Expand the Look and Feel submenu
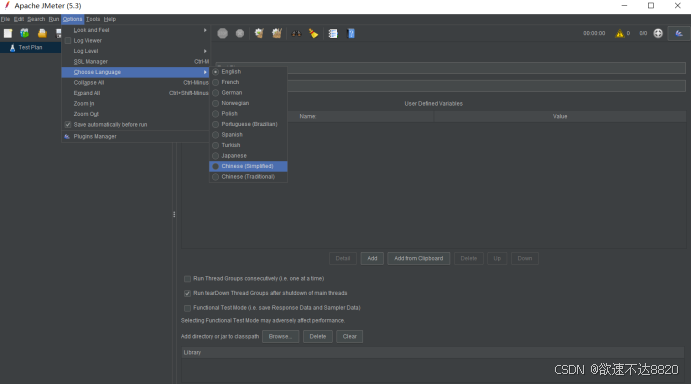The width and height of the screenshot is (691, 384). point(135,30)
